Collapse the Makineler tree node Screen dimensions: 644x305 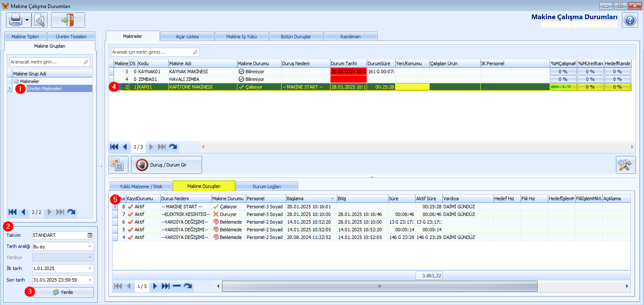[x=16, y=81]
